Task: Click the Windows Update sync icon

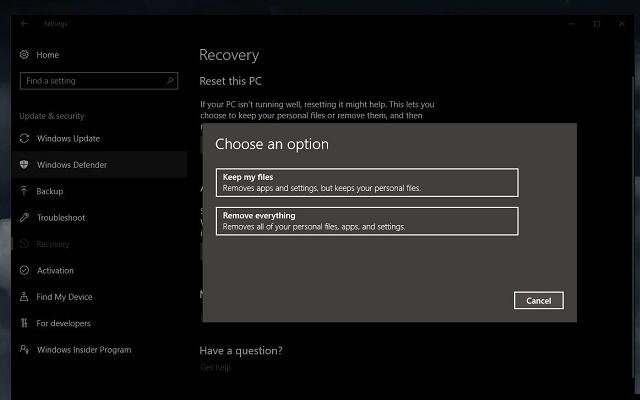Action: [x=24, y=138]
